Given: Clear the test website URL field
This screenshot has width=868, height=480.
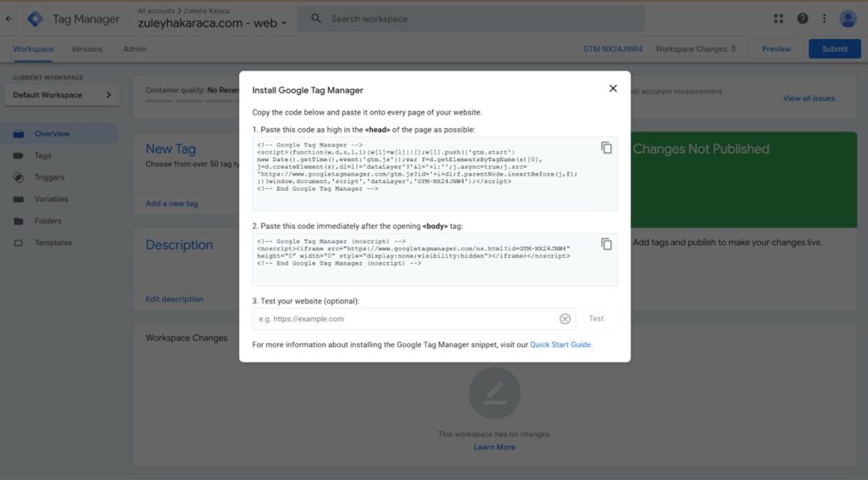Looking at the screenshot, I should [x=565, y=319].
